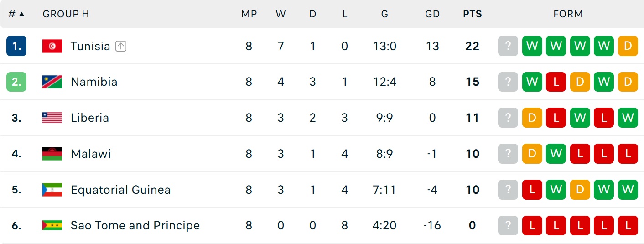
Task: Click the Equatorial Guinea flag icon
Action: [x=52, y=190]
